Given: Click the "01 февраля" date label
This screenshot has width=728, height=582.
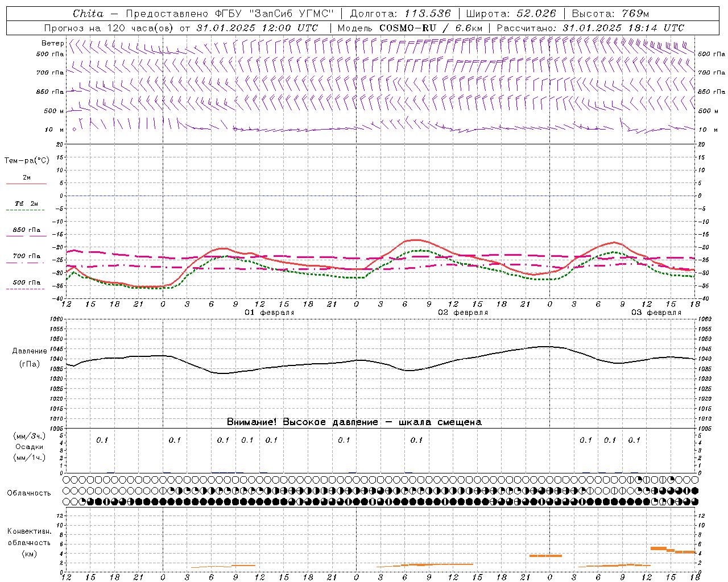Looking at the screenshot, I should tap(270, 313).
